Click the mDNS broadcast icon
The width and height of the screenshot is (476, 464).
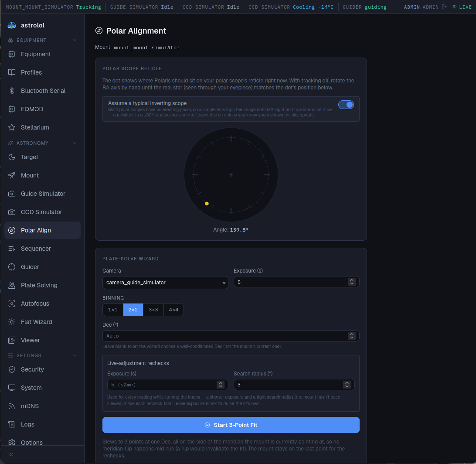12,406
